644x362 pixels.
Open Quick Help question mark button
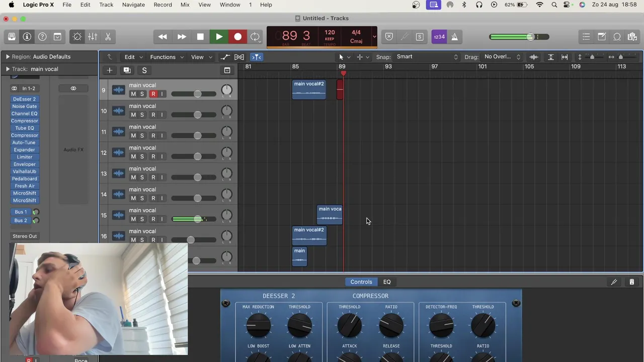(42, 37)
